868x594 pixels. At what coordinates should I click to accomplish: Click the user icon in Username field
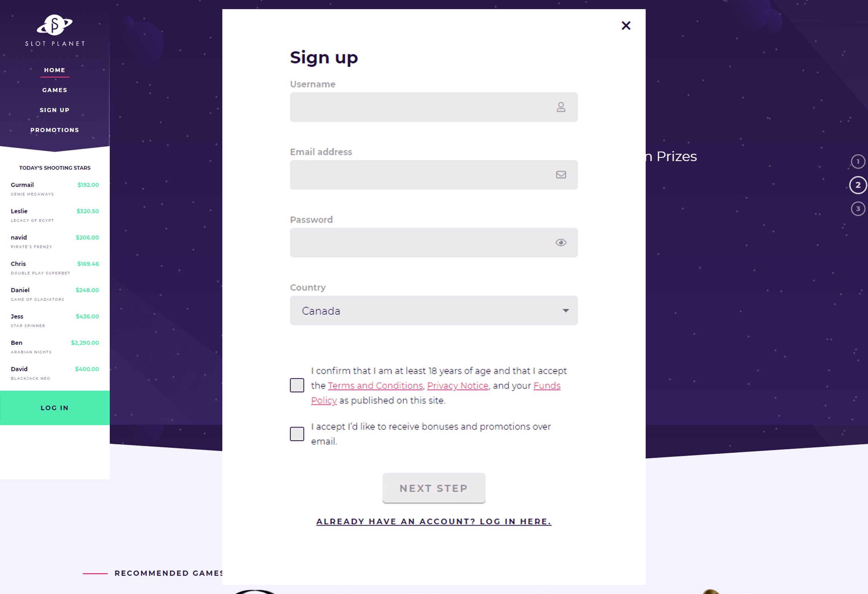tap(561, 107)
